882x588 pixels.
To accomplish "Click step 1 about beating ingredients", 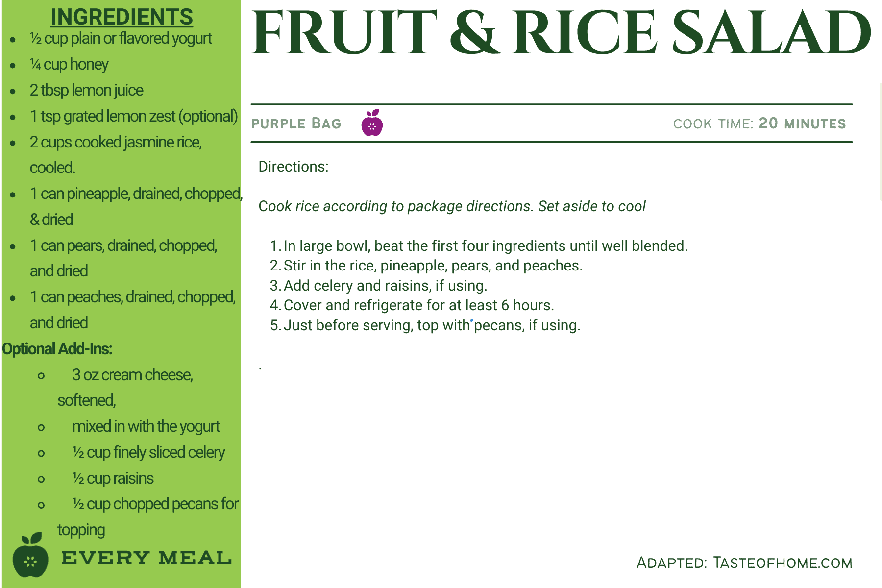I will pyautogui.click(x=485, y=246).
